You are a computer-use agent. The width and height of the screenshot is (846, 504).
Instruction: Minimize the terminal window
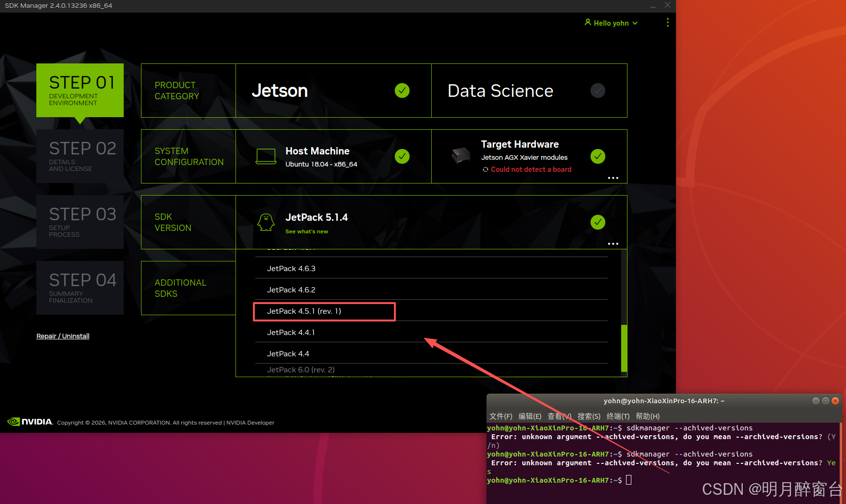pos(816,400)
